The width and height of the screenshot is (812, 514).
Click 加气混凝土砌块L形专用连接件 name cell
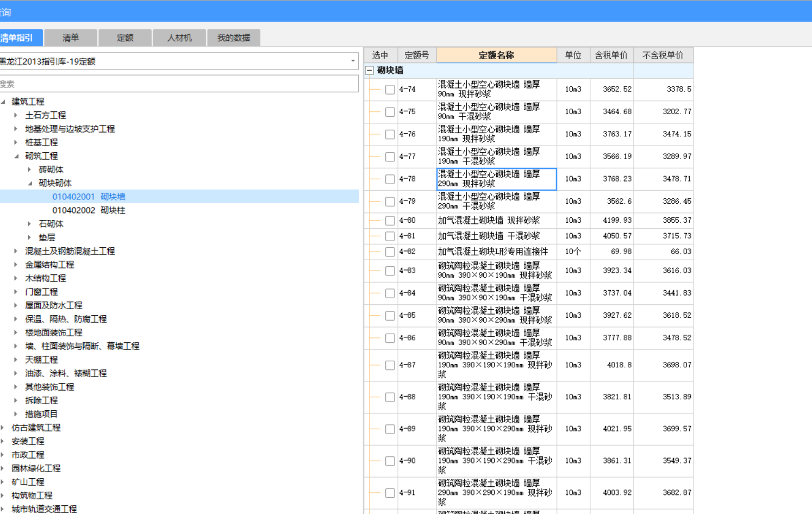497,252
